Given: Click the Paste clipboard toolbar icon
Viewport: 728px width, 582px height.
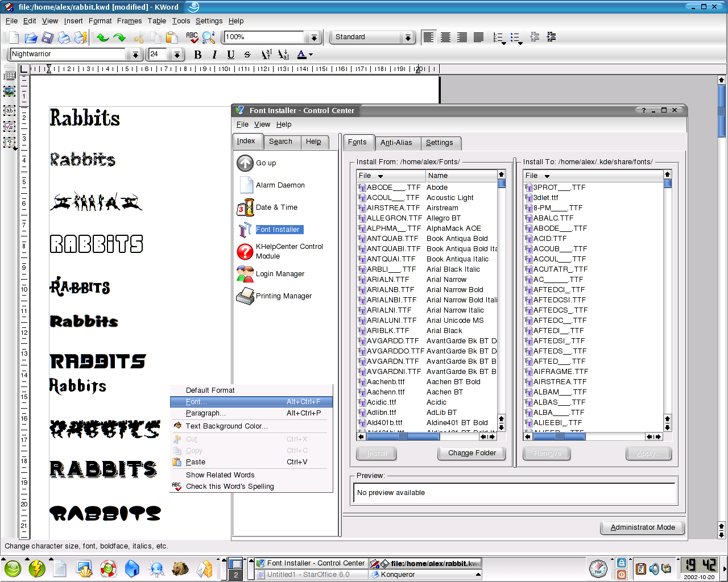Looking at the screenshot, I should (172, 38).
